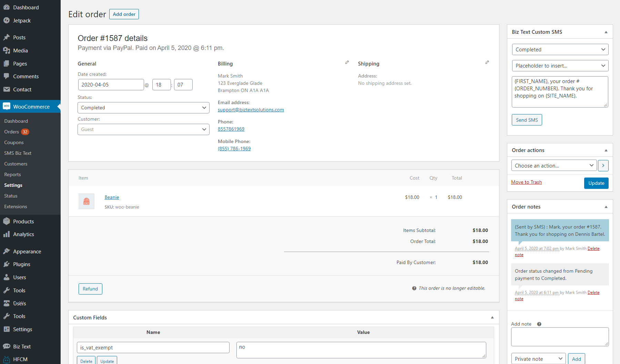Image resolution: width=620 pixels, height=364 pixels.
Task: Click Update for is_vat_exempt custom field
Action: tap(107, 361)
